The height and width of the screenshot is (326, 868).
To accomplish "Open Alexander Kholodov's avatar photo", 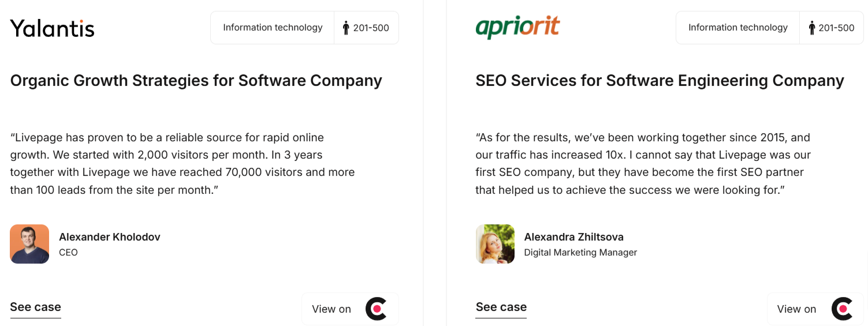I will tap(29, 244).
